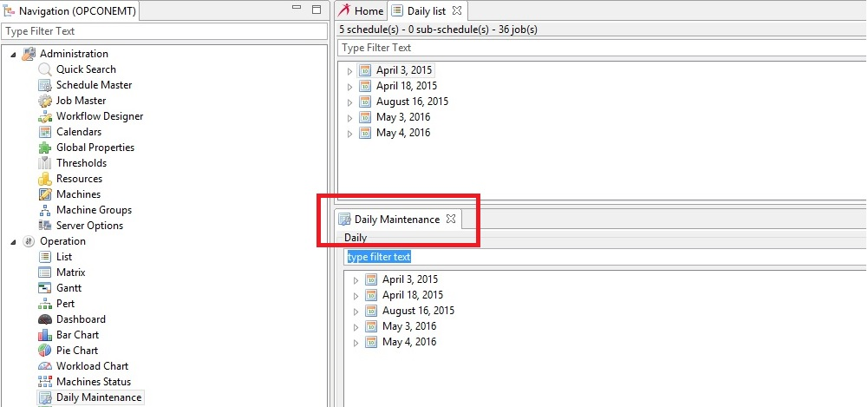Click the Workload Chart icon
The image size is (868, 407).
click(x=45, y=366)
